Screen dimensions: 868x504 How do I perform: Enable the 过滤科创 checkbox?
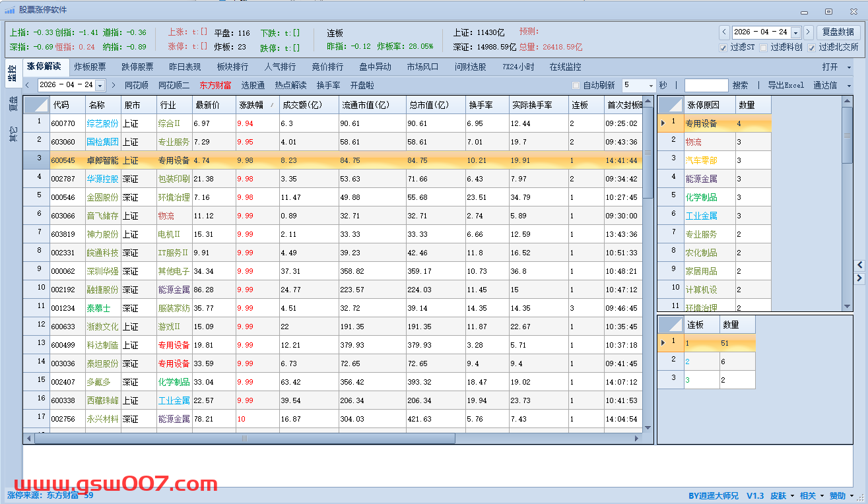coord(764,47)
